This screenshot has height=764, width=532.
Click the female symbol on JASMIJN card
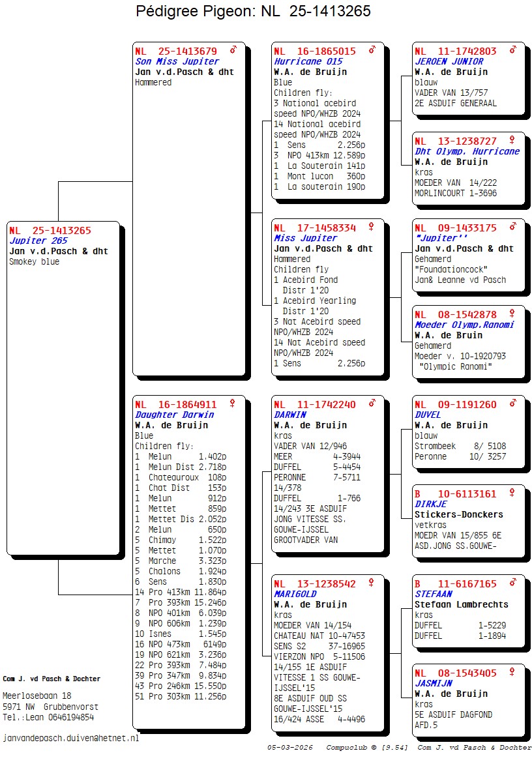[513, 672]
